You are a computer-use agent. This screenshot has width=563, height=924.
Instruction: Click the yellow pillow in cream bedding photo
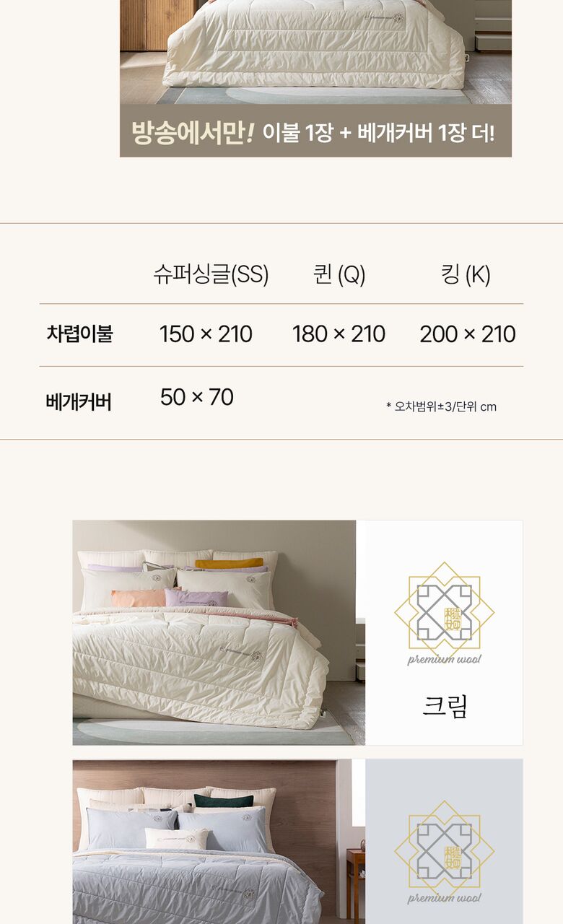230,563
